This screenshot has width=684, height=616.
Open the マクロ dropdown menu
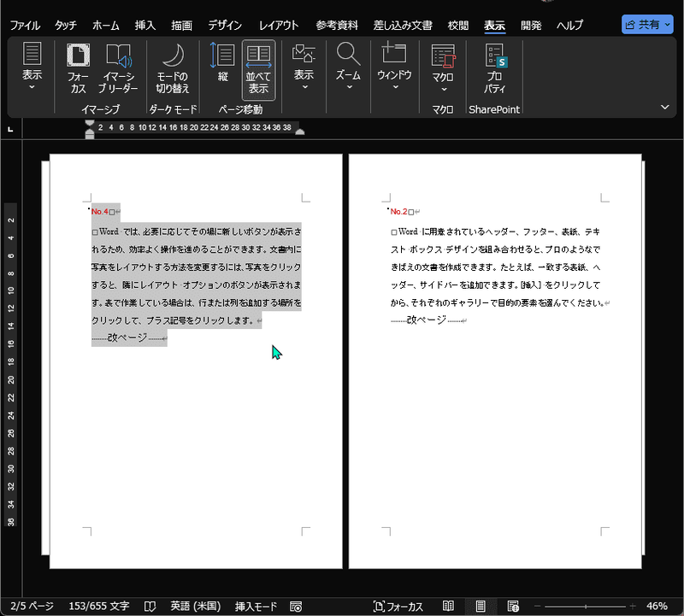[443, 68]
